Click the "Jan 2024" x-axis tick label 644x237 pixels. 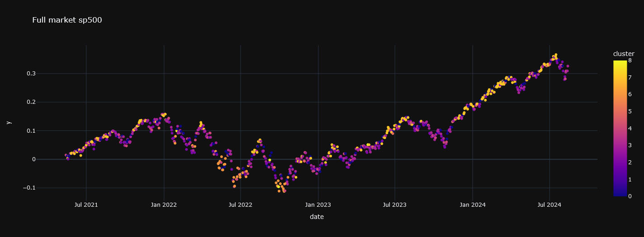(473, 205)
